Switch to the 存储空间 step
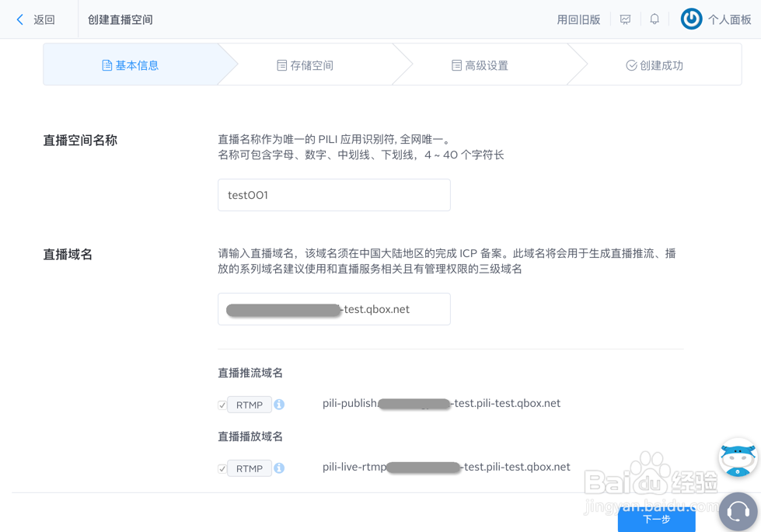This screenshot has height=532, width=761. 304,65
